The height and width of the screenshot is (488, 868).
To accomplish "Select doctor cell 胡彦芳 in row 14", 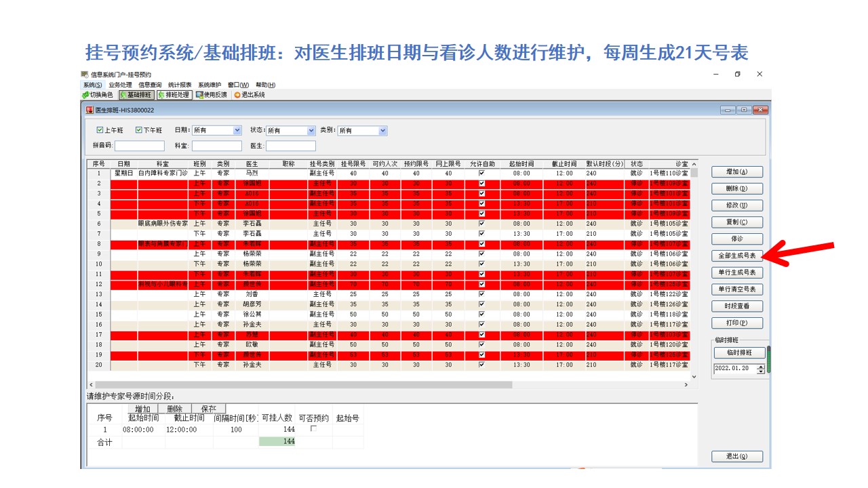I will [252, 304].
